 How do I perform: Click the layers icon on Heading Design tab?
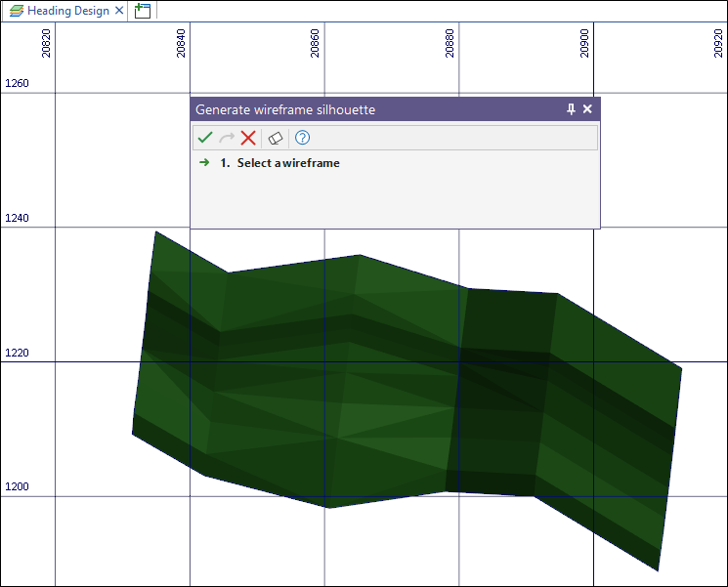[x=17, y=11]
